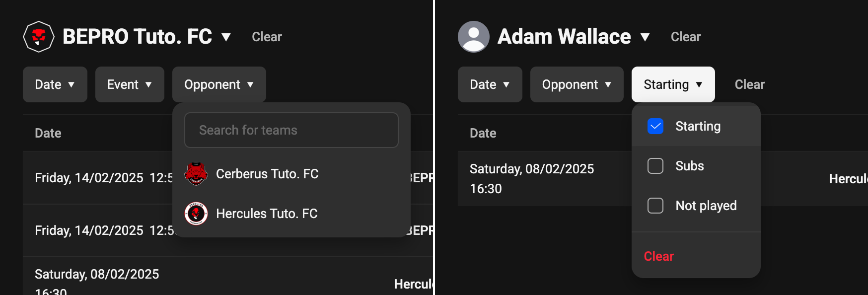
Task: Click arrow next to Adam Wallace name
Action: tap(645, 37)
